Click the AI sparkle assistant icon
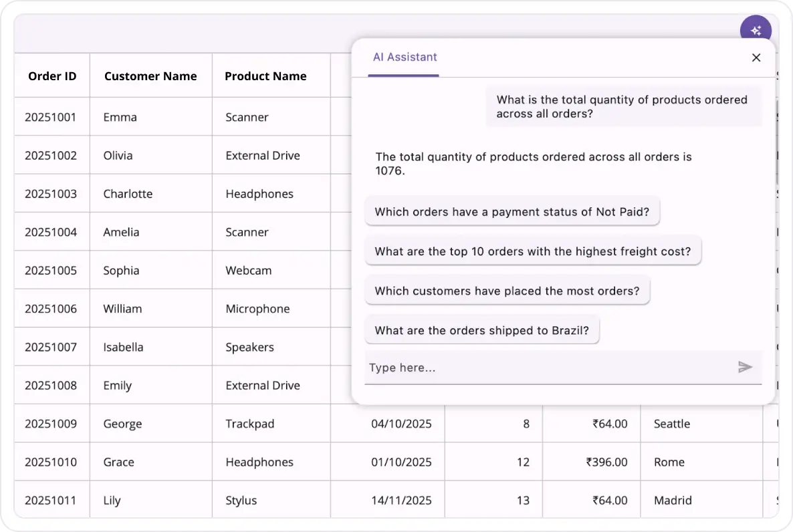This screenshot has width=793, height=532. pos(756,30)
